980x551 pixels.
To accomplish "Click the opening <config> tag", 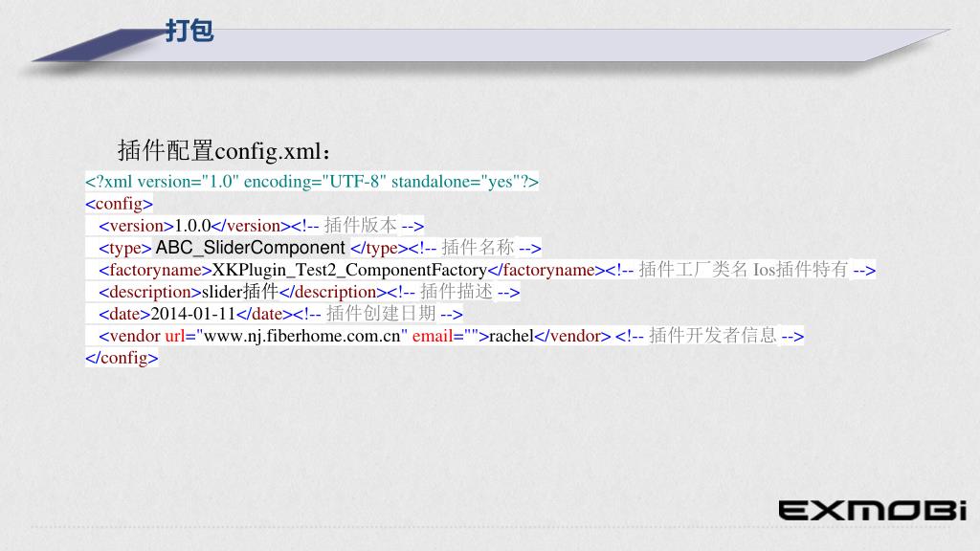I will (119, 204).
